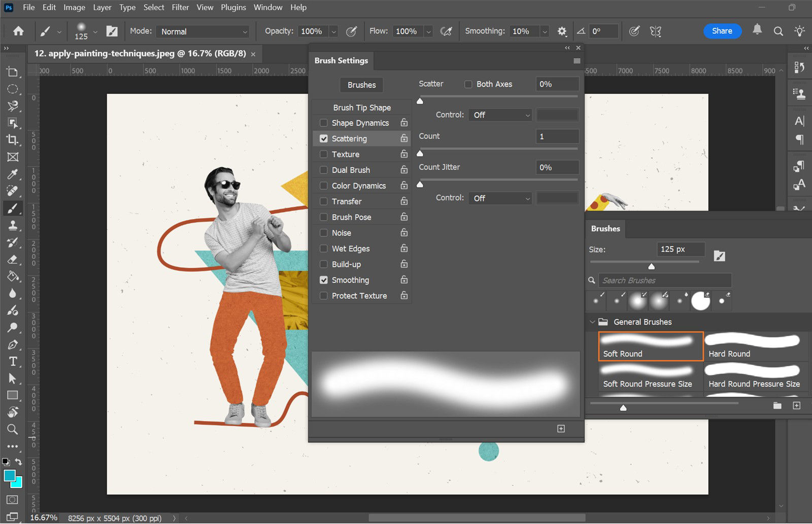Viewport: 812px width, 524px height.
Task: Enable the Shape Dynamics checkbox
Action: [323, 123]
